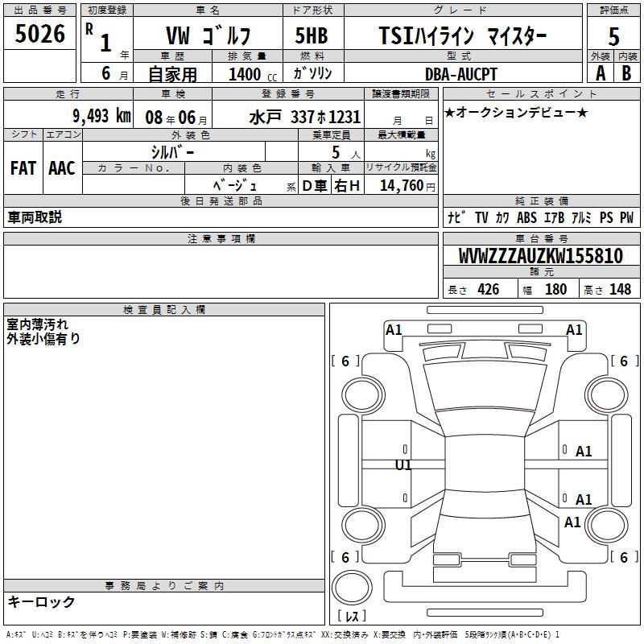Screen dimensions: 644x644
Task: Click the A1 mark on right rear door
Action: (x=583, y=499)
